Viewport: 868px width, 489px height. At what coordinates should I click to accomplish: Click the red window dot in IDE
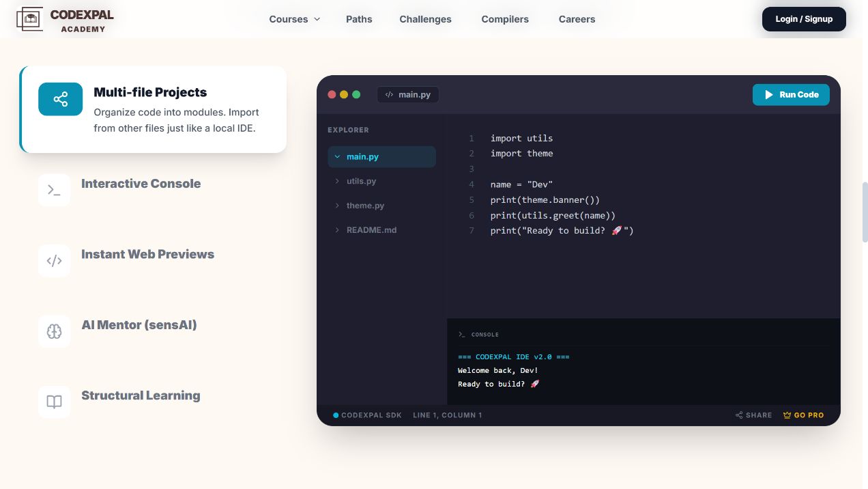[x=332, y=94]
